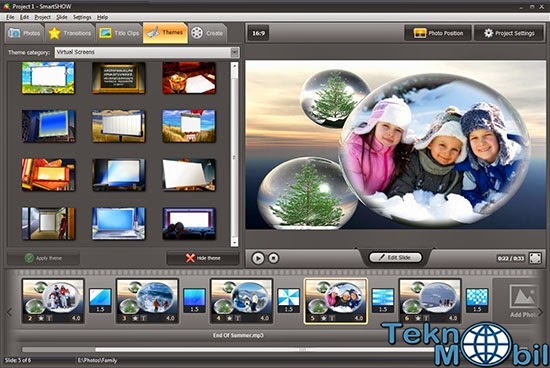Click the 16:9 aspect ratio button
The image size is (550, 368).
click(259, 33)
